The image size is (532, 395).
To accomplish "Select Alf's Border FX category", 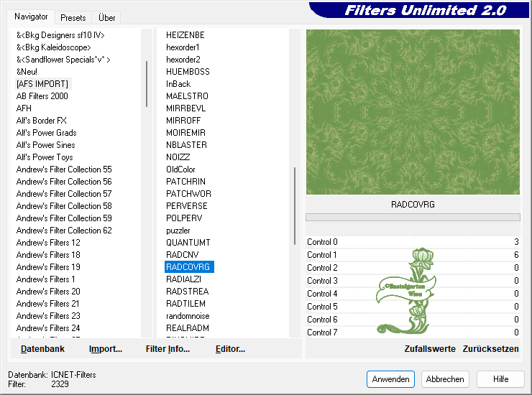I will point(42,121).
